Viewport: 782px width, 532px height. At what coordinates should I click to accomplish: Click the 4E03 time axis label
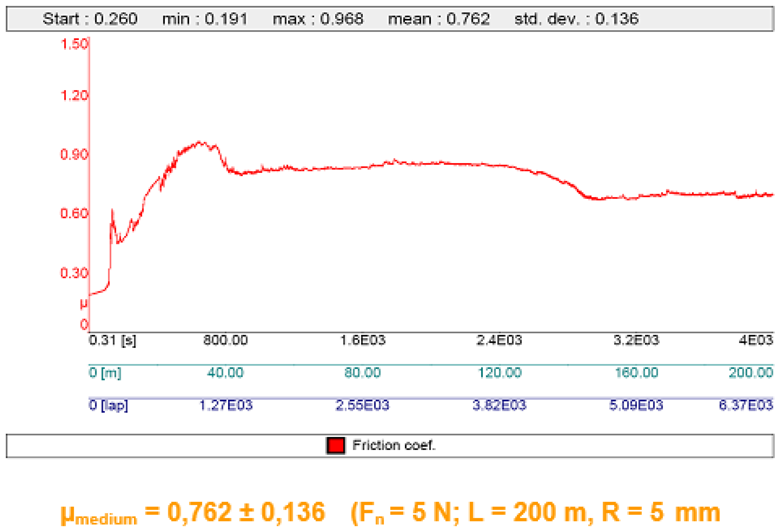pos(756,340)
